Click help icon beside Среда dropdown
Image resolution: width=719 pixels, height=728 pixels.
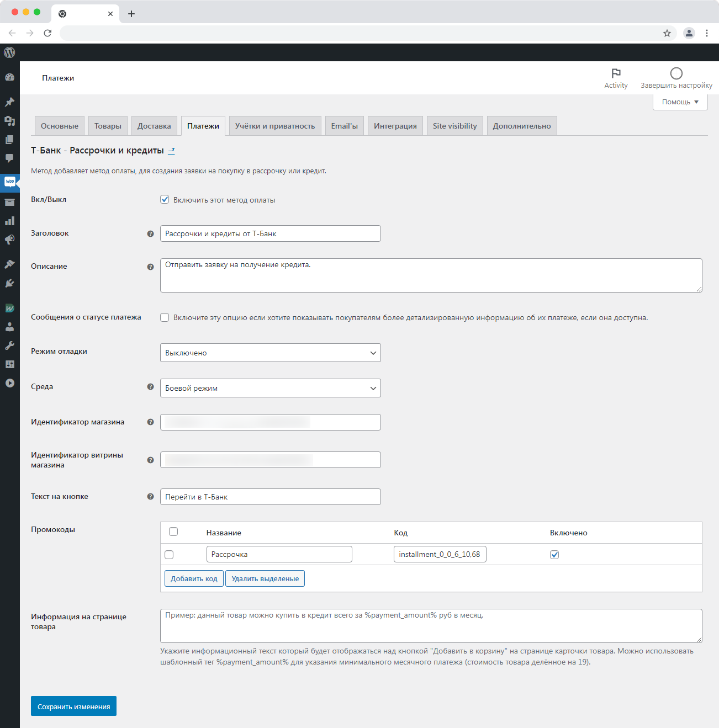(x=150, y=387)
